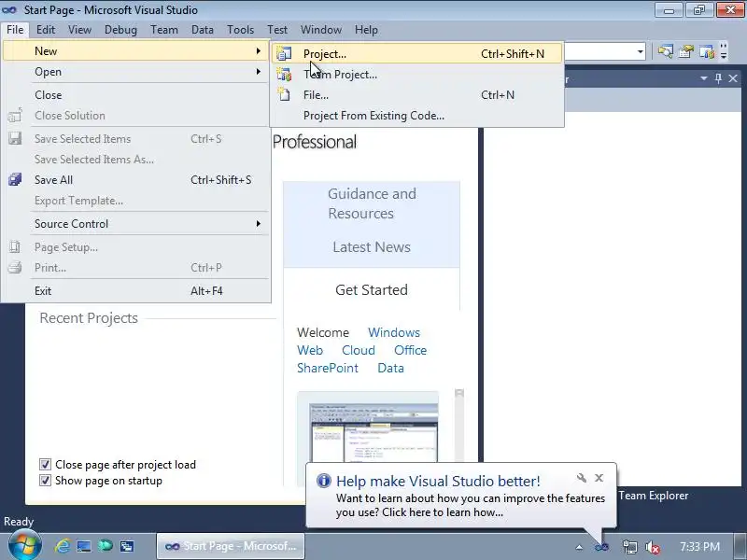Click the panel auto-hide pin icon
The image size is (747, 560).
pos(718,78)
